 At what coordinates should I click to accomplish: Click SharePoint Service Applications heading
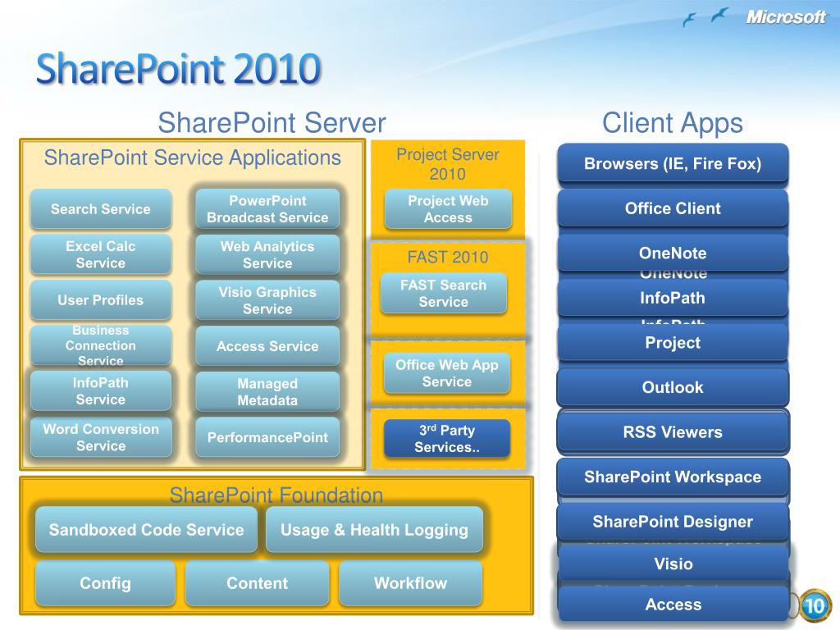192,157
